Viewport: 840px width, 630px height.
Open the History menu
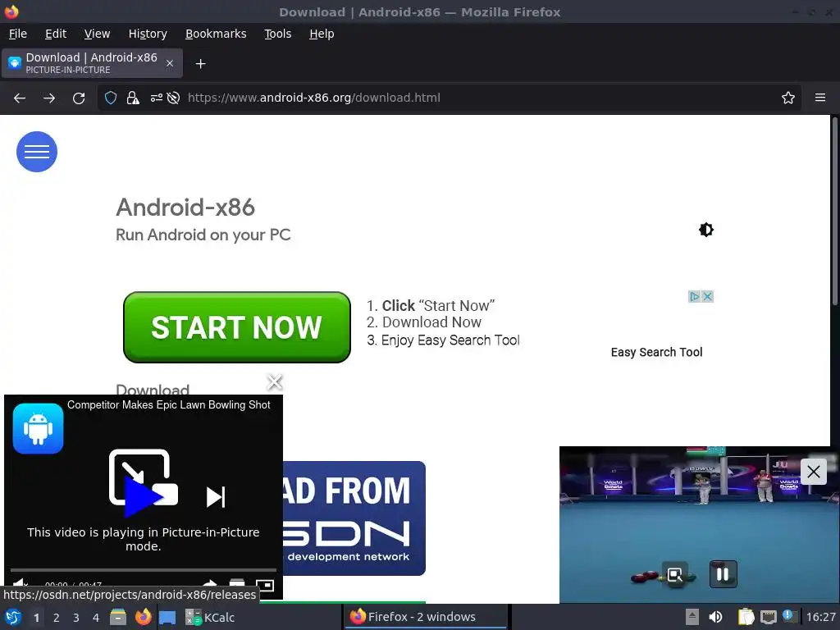pyautogui.click(x=148, y=34)
